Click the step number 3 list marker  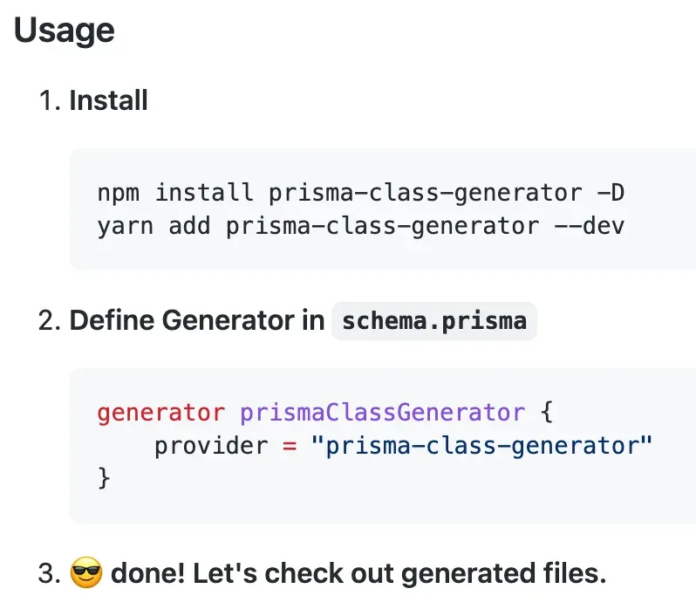(x=50, y=573)
